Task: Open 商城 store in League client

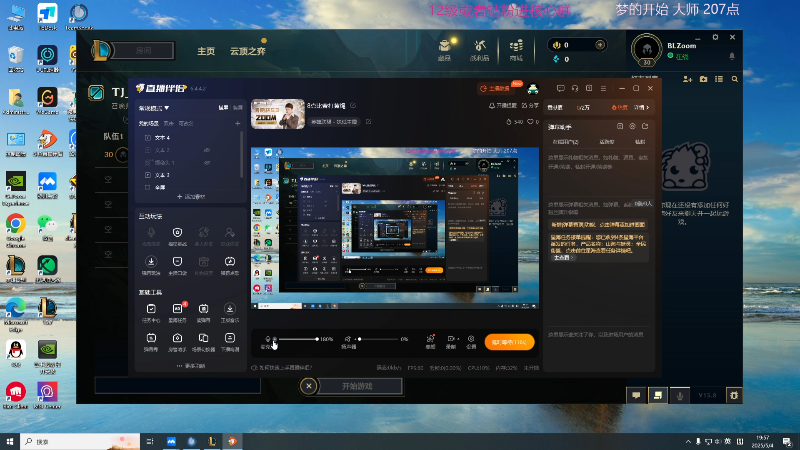Action: pyautogui.click(x=516, y=50)
